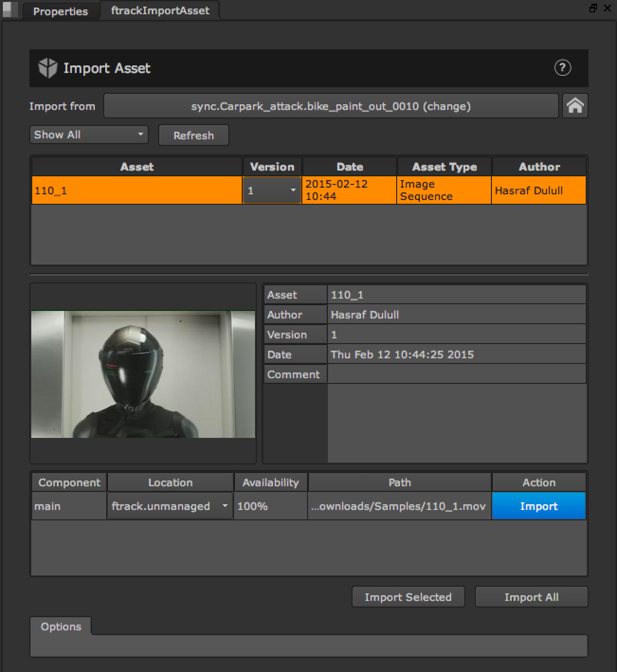Click the Refresh button

click(x=193, y=136)
